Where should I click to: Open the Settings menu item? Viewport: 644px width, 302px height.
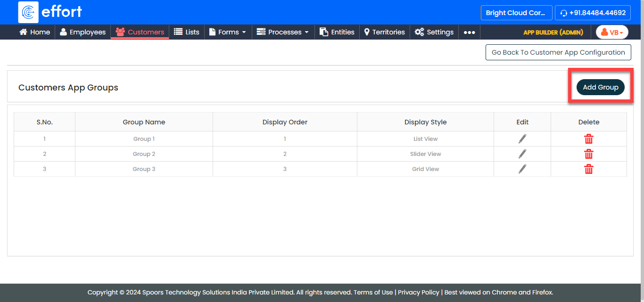pyautogui.click(x=434, y=32)
